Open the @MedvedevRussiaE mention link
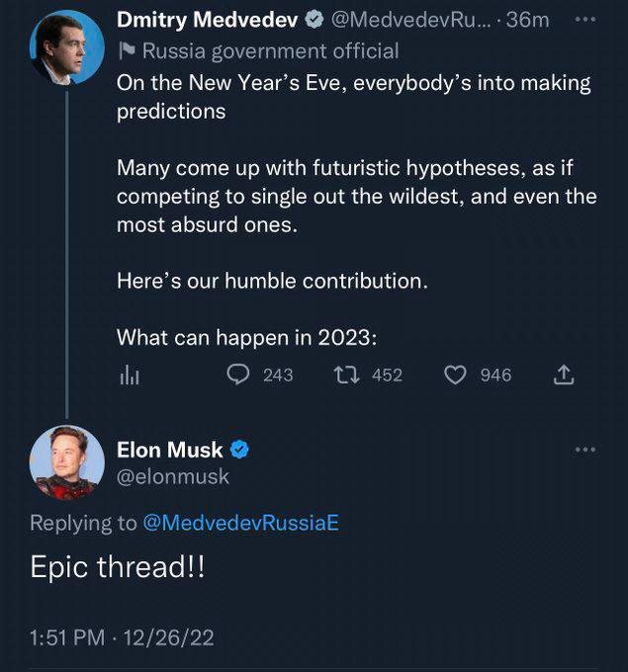The height and width of the screenshot is (672, 628). click(241, 523)
